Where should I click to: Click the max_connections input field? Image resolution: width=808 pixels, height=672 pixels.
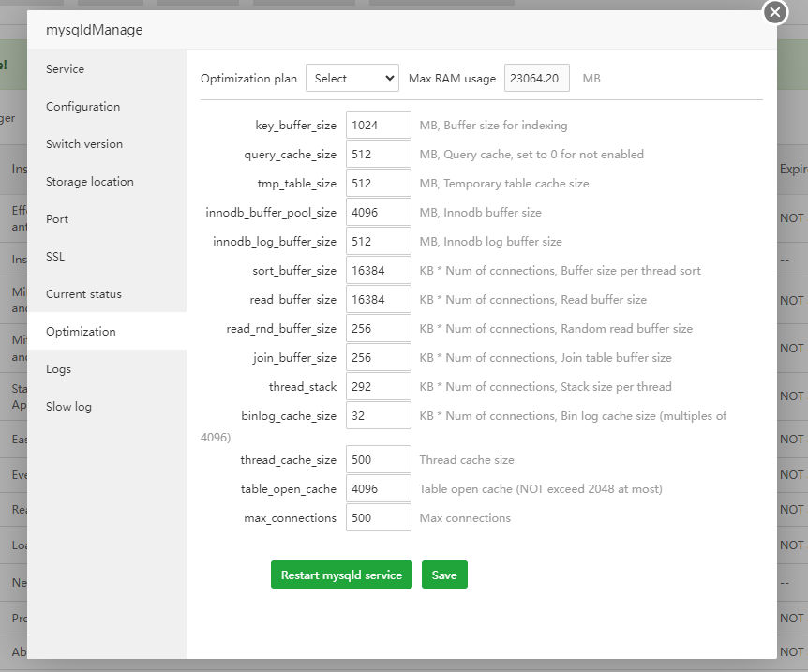[x=378, y=517]
